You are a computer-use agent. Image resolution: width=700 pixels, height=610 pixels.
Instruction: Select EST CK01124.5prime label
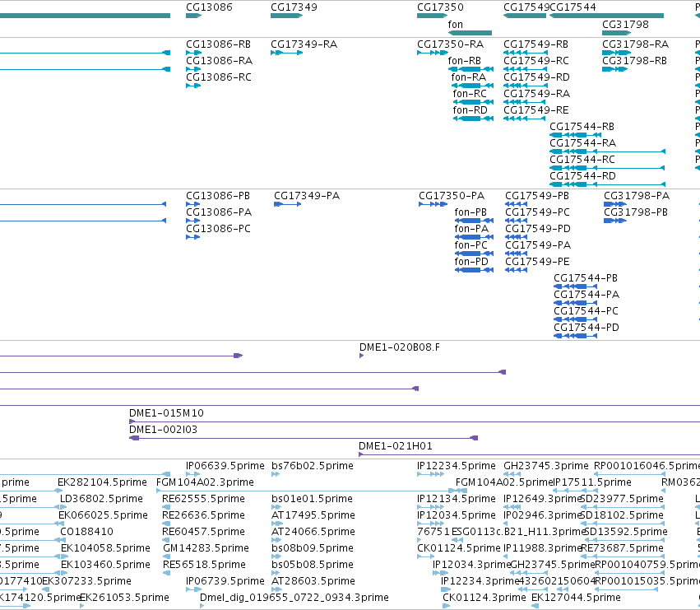pos(459,548)
